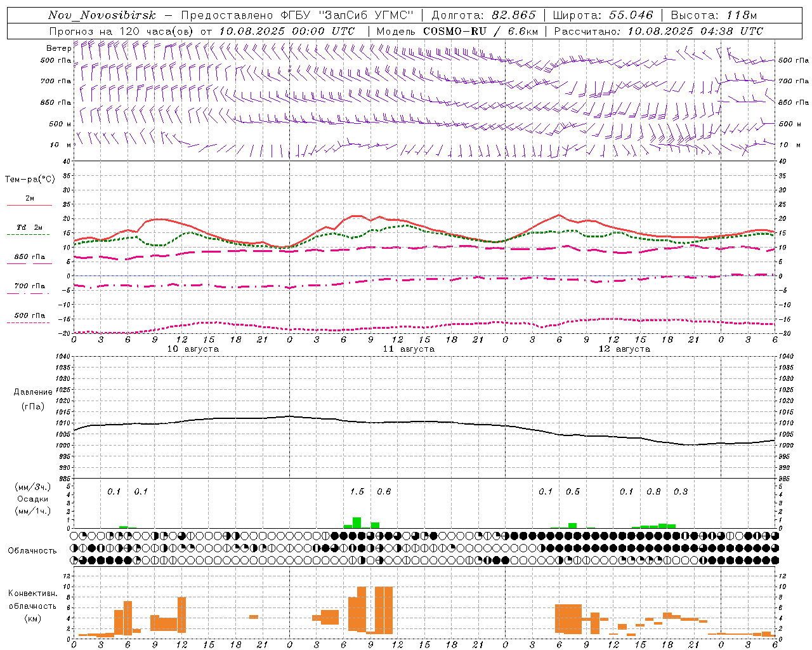Click the '(гПа)' unit under Давление

pos(33,406)
